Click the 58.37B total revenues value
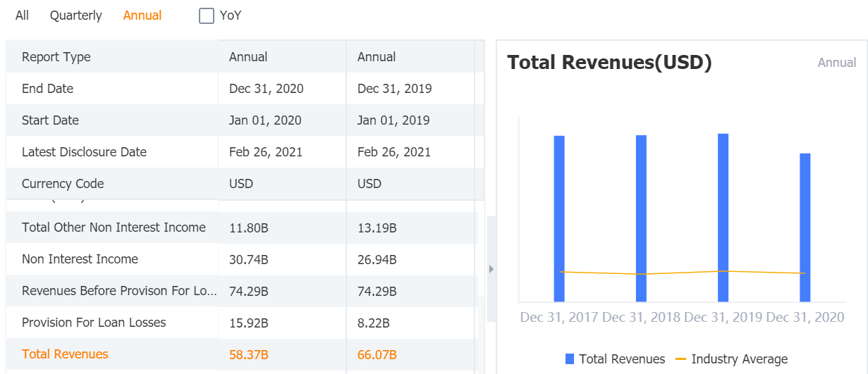Image resolution: width=868 pixels, height=374 pixels. [x=248, y=354]
